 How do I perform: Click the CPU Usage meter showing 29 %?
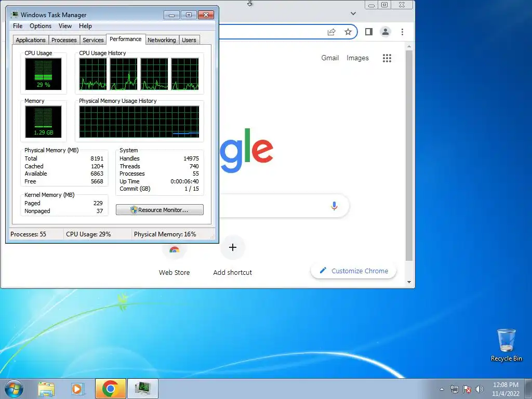click(43, 74)
